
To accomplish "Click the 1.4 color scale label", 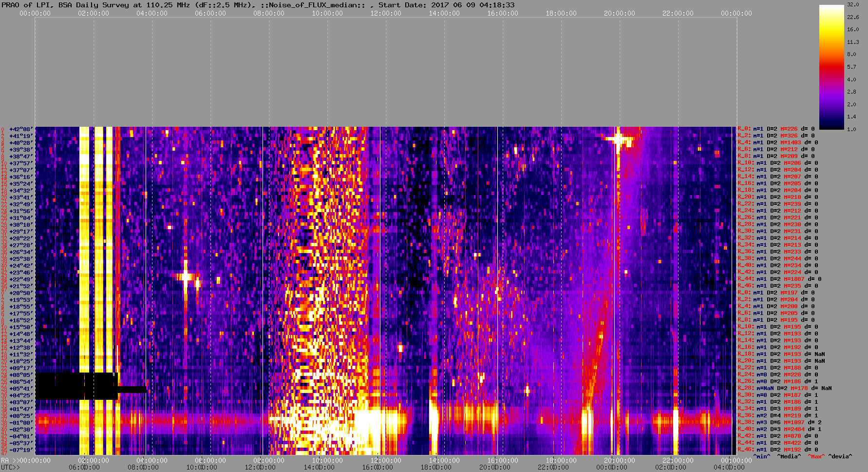I will coord(851,117).
